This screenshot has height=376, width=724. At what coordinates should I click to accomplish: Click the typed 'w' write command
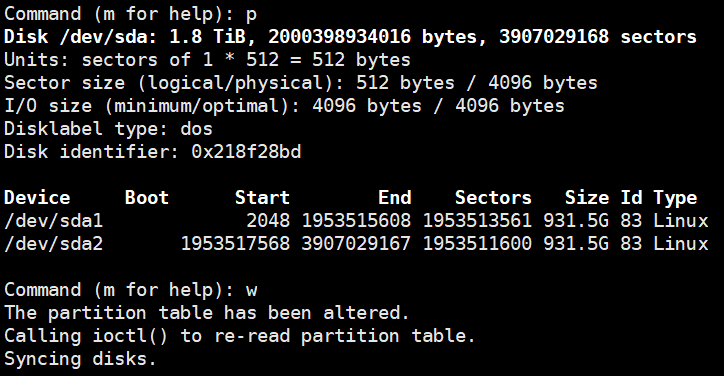[251, 291]
